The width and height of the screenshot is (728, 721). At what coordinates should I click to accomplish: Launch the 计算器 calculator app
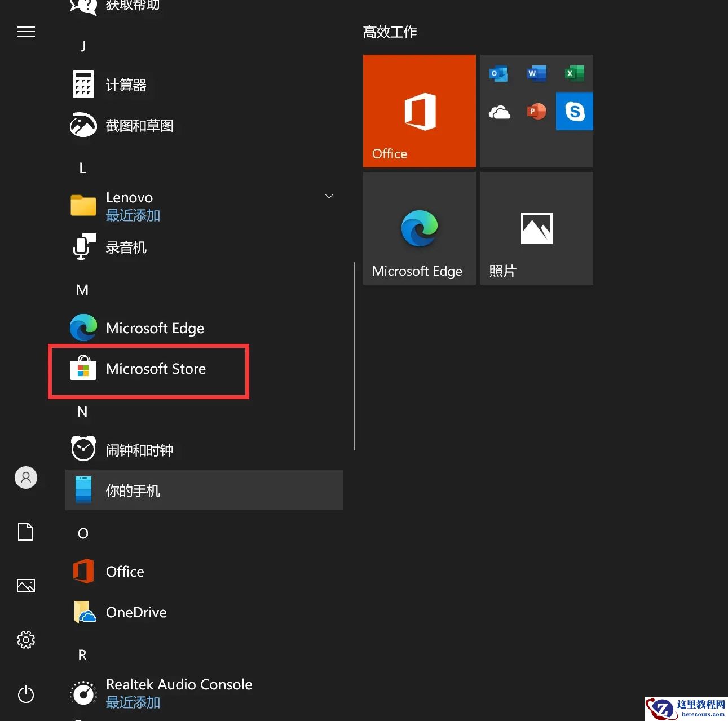tap(126, 85)
